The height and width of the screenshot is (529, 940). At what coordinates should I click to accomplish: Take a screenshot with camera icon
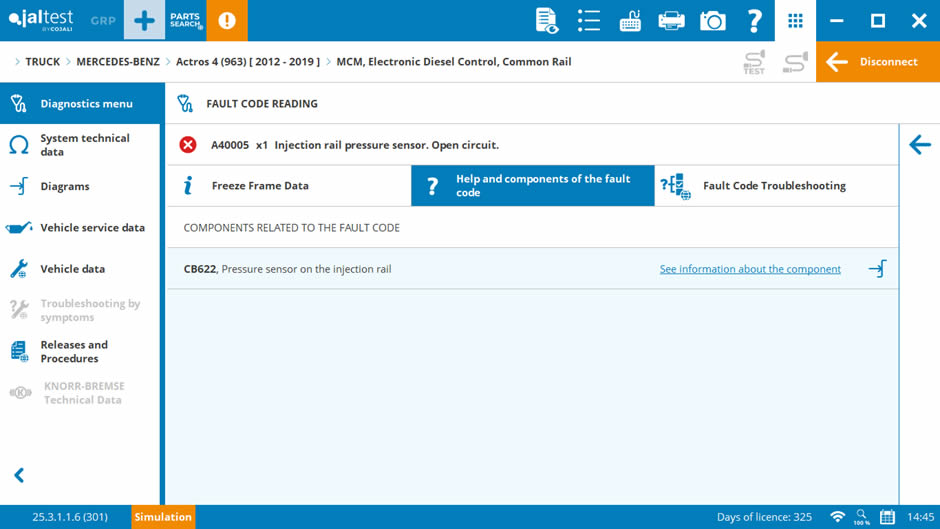point(713,21)
